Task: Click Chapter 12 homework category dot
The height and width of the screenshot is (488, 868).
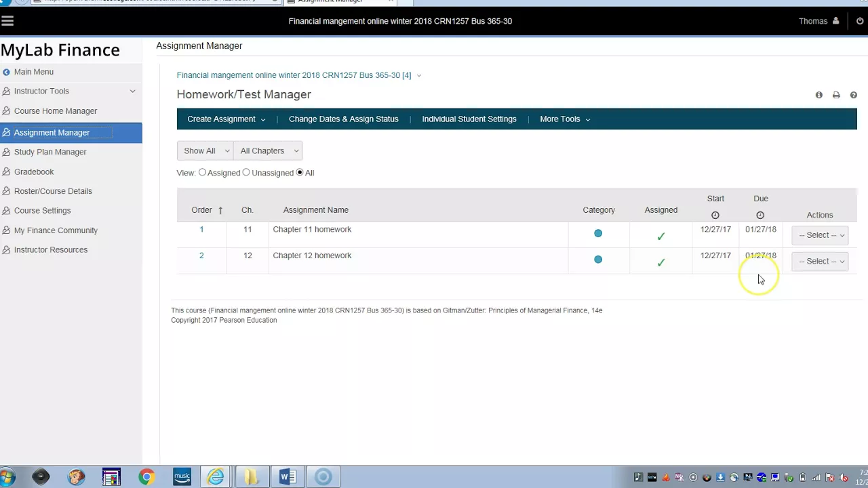Action: [598, 260]
